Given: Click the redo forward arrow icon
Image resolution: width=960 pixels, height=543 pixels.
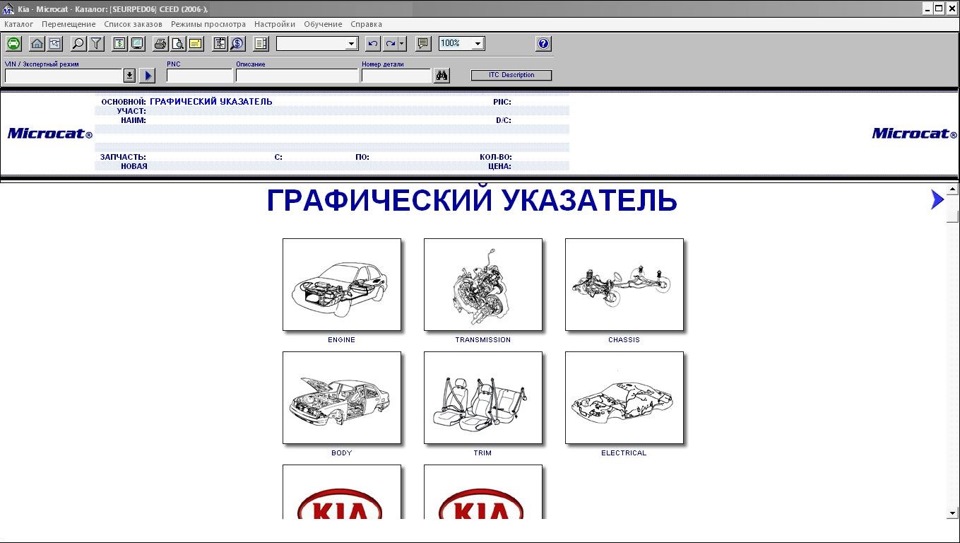Looking at the screenshot, I should (390, 43).
